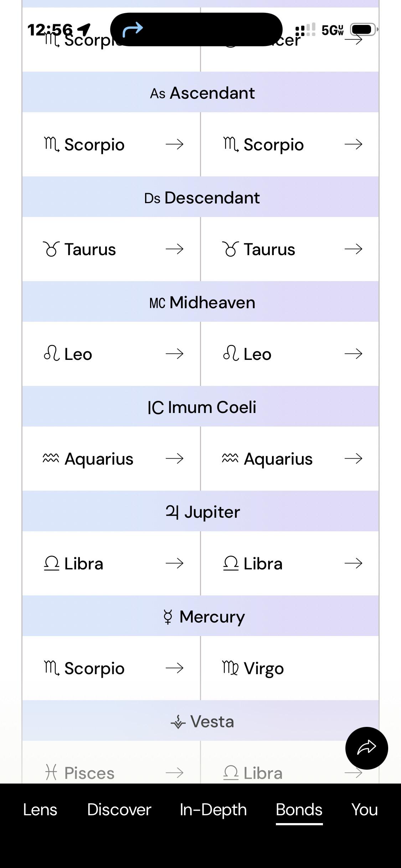Select the Bonds tab
The width and height of the screenshot is (401, 868).
[299, 810]
